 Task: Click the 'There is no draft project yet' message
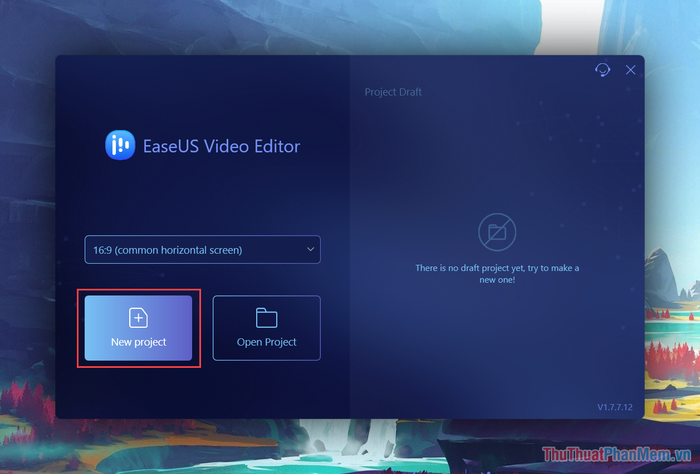497,274
